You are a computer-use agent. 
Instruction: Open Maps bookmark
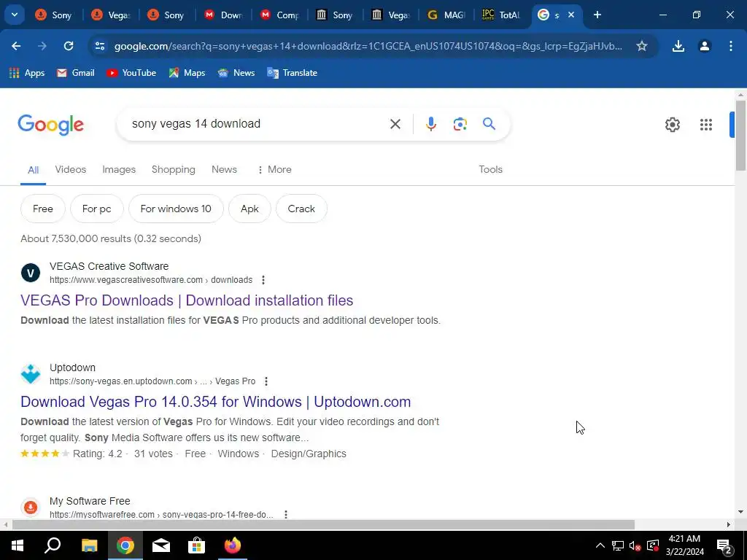tap(187, 73)
